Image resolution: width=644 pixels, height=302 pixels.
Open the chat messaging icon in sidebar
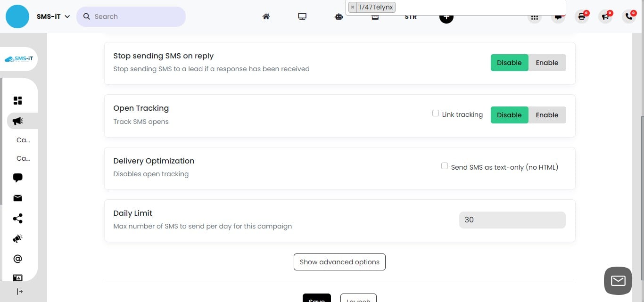click(17, 178)
